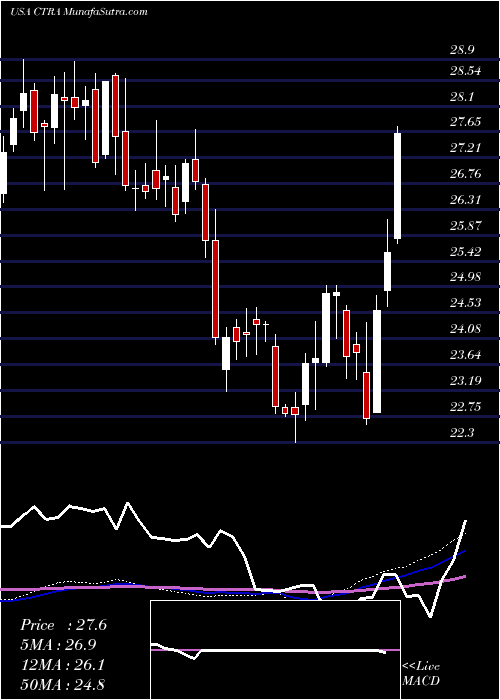
Task: Select the 27.65 price axis label
Action: coord(467,122)
